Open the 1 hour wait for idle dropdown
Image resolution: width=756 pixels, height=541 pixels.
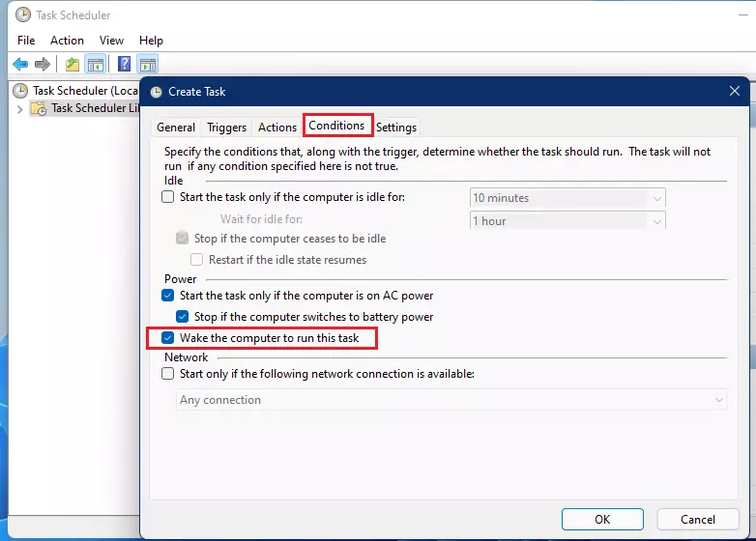click(567, 220)
